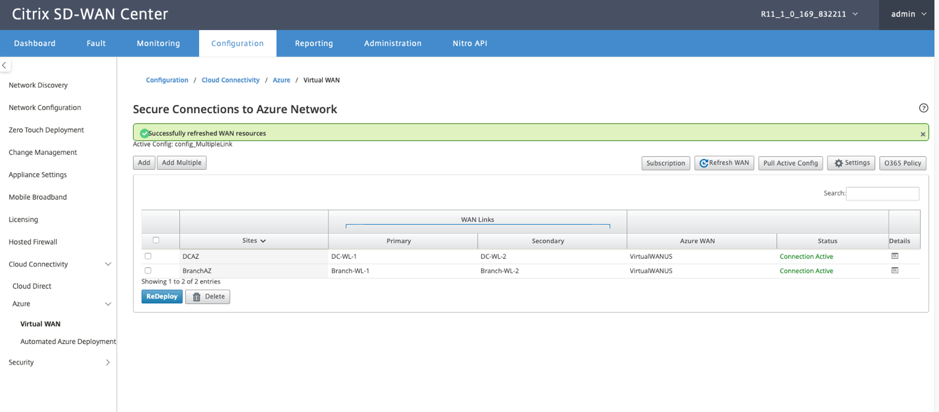
Task: Select the DCAZ row checkbox
Action: tap(148, 256)
